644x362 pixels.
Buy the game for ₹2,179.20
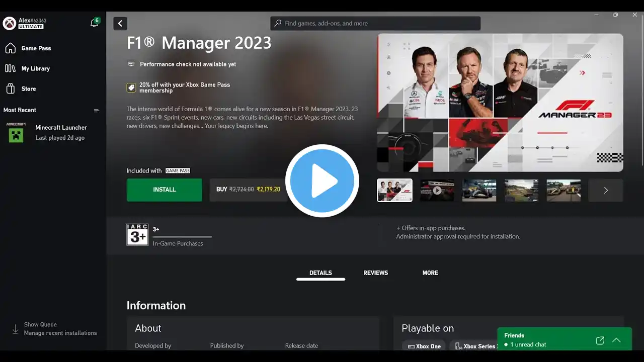(249, 190)
